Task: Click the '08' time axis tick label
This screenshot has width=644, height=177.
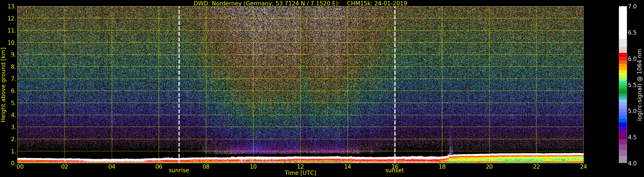Action: click(x=206, y=166)
